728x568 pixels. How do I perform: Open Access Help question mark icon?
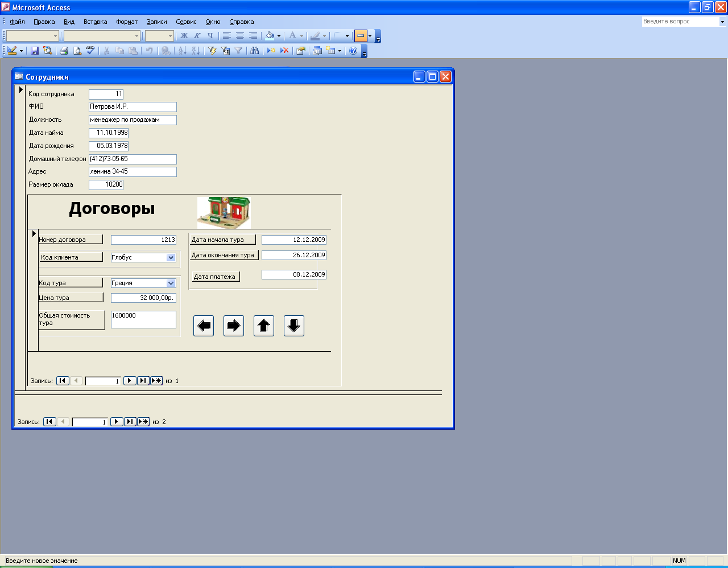(x=353, y=51)
